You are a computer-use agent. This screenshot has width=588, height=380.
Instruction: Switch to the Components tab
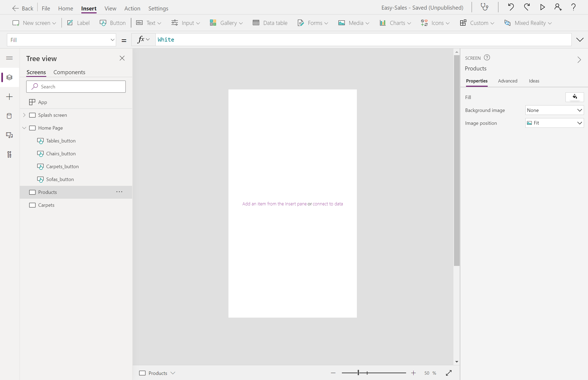click(69, 72)
